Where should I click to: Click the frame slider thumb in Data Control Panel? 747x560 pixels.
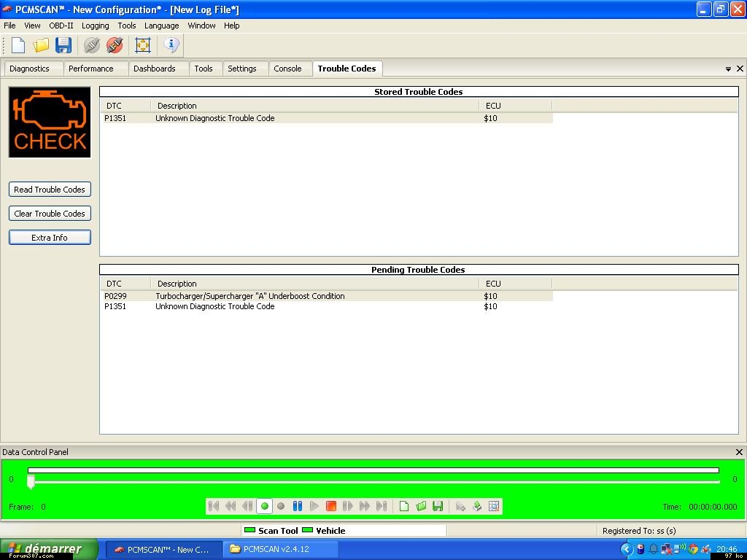click(31, 483)
